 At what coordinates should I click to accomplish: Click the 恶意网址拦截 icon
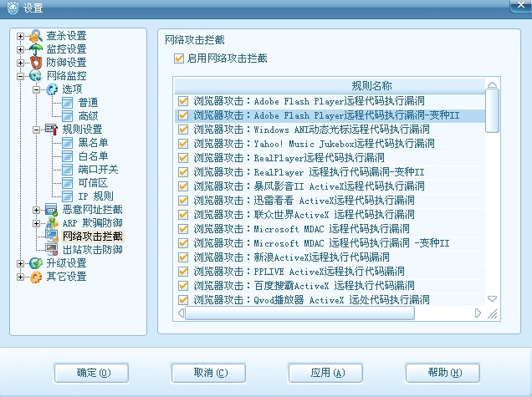[52, 210]
